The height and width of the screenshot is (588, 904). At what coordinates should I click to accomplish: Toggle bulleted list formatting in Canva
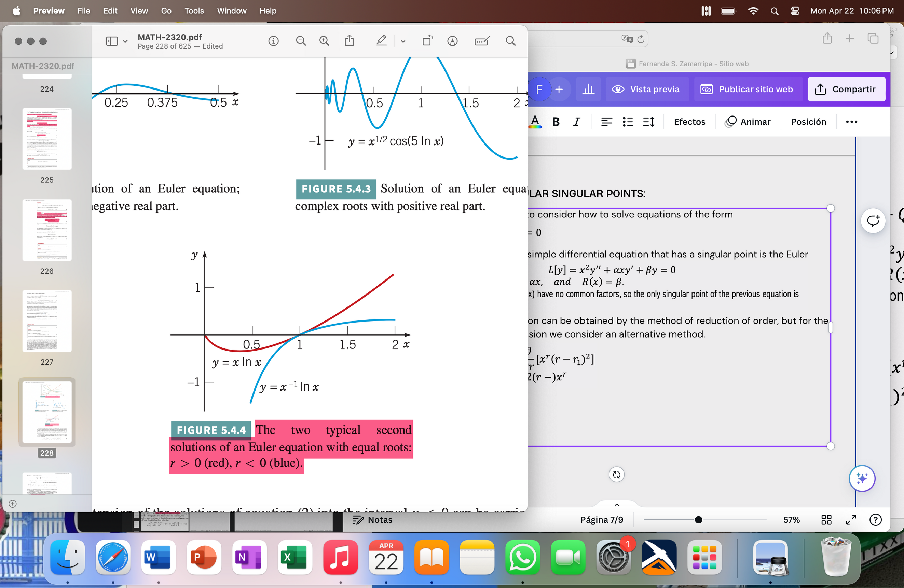tap(628, 122)
